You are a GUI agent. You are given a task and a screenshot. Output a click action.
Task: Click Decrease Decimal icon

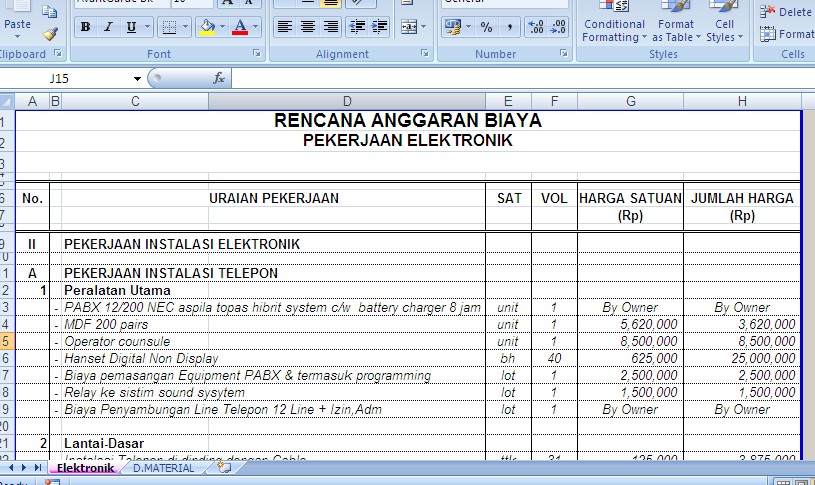tap(558, 27)
